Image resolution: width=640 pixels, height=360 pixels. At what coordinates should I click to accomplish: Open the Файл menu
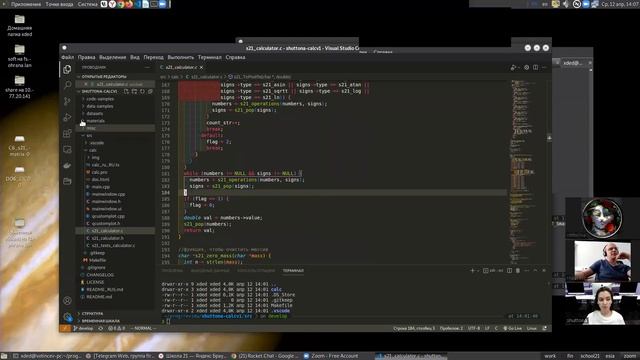point(68,58)
